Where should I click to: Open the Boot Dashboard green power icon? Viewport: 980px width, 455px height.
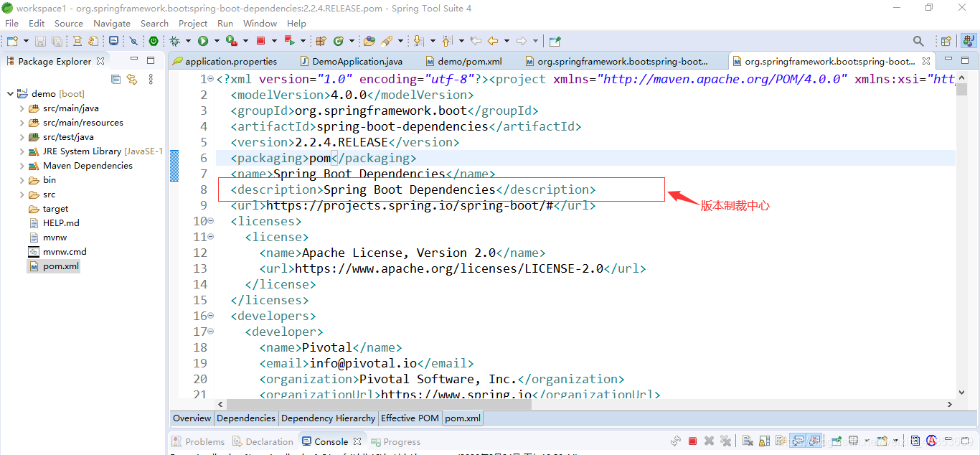click(154, 41)
